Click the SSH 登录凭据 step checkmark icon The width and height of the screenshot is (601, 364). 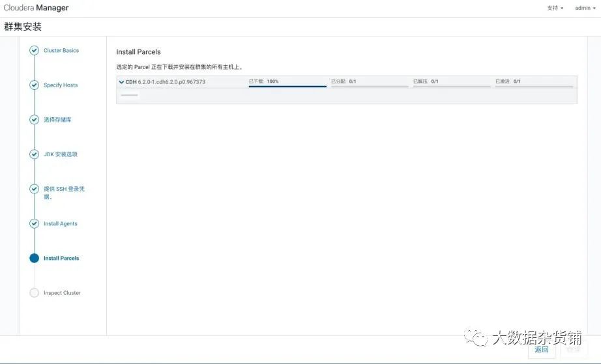[x=34, y=189]
